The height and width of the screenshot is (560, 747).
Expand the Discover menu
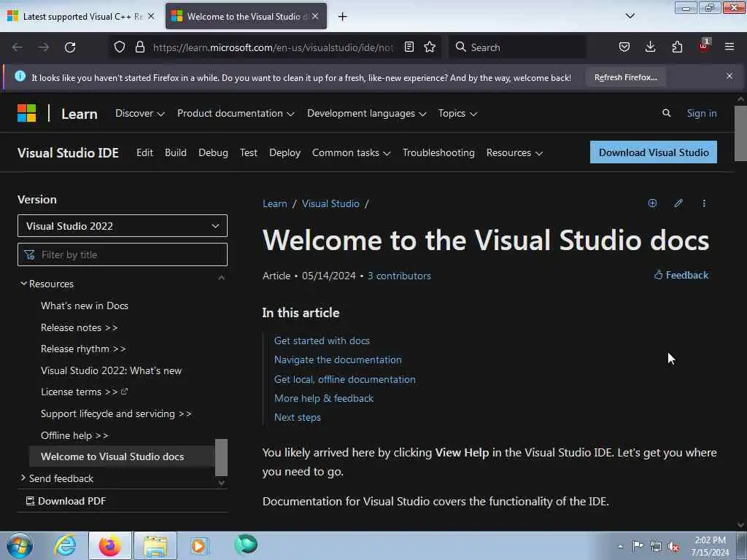139,113
